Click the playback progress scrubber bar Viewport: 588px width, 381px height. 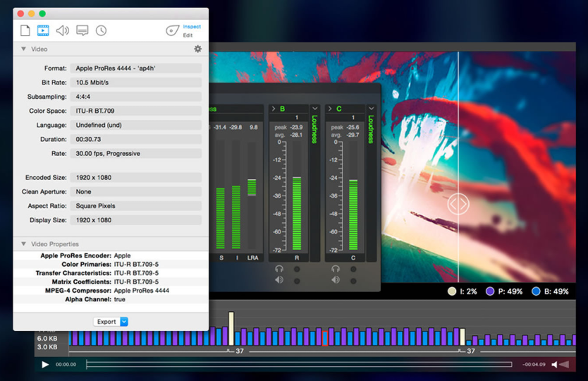[x=299, y=364]
